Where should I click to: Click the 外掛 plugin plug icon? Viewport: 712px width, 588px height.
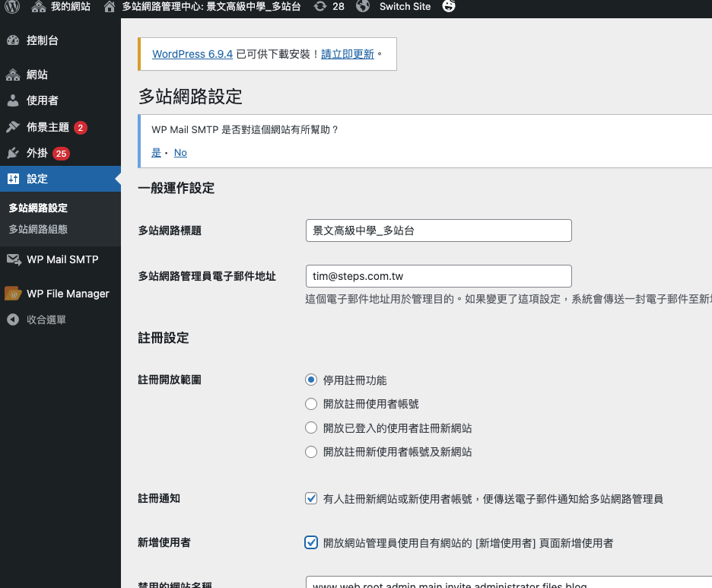click(x=13, y=153)
